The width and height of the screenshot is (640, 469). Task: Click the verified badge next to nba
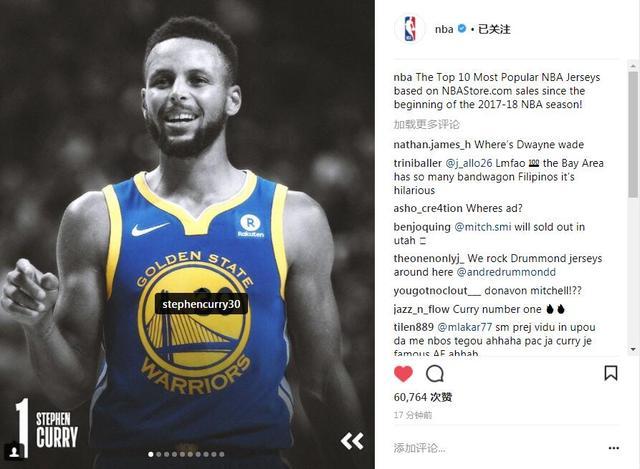tap(462, 29)
